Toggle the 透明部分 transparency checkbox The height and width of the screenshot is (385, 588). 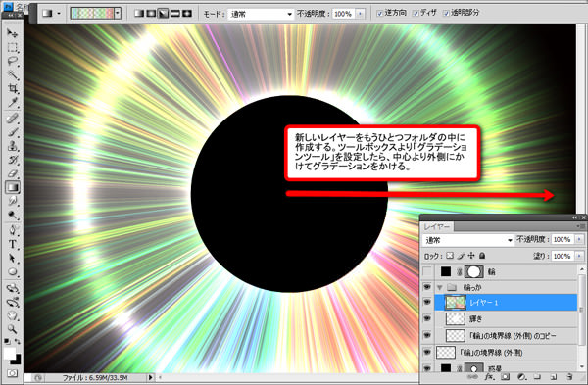point(446,13)
